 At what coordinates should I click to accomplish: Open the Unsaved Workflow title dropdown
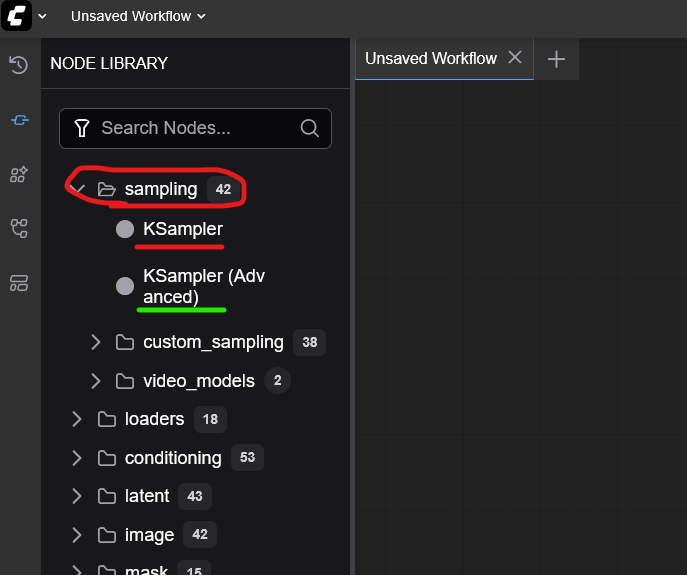point(138,16)
